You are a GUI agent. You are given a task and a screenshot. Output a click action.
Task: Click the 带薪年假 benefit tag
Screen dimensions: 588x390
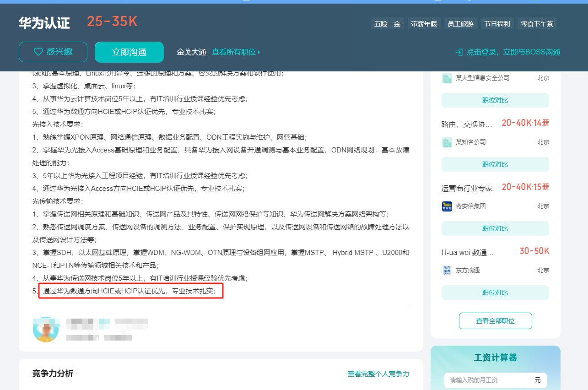point(424,24)
